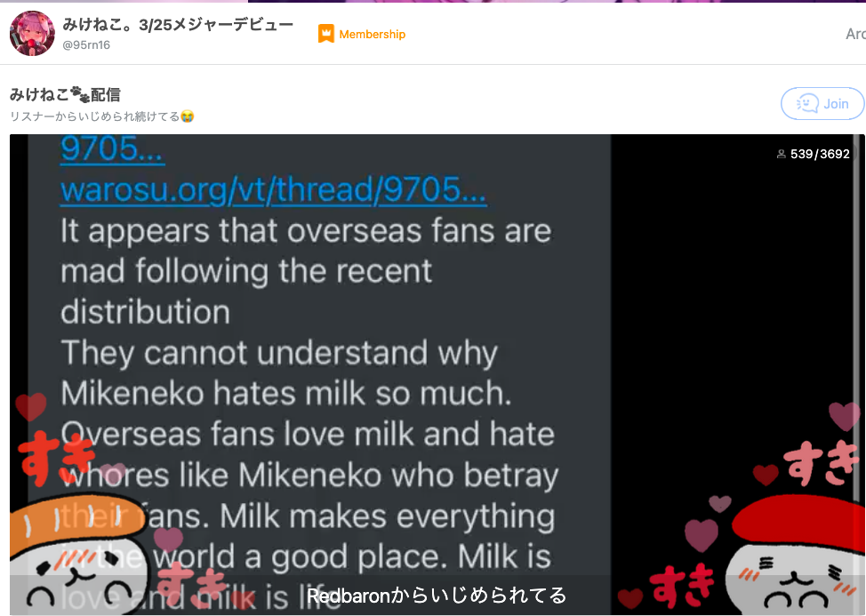Click the @95rn16 handle

click(86, 45)
